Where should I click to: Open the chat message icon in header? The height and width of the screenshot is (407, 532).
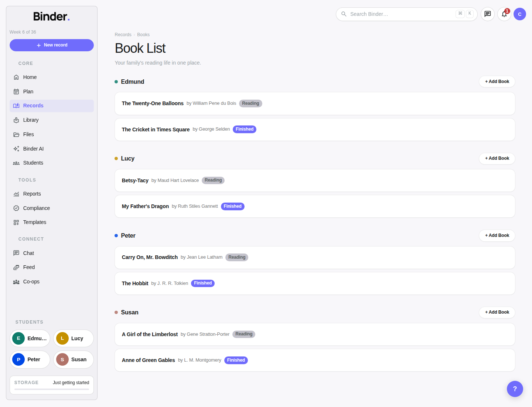[487, 14]
